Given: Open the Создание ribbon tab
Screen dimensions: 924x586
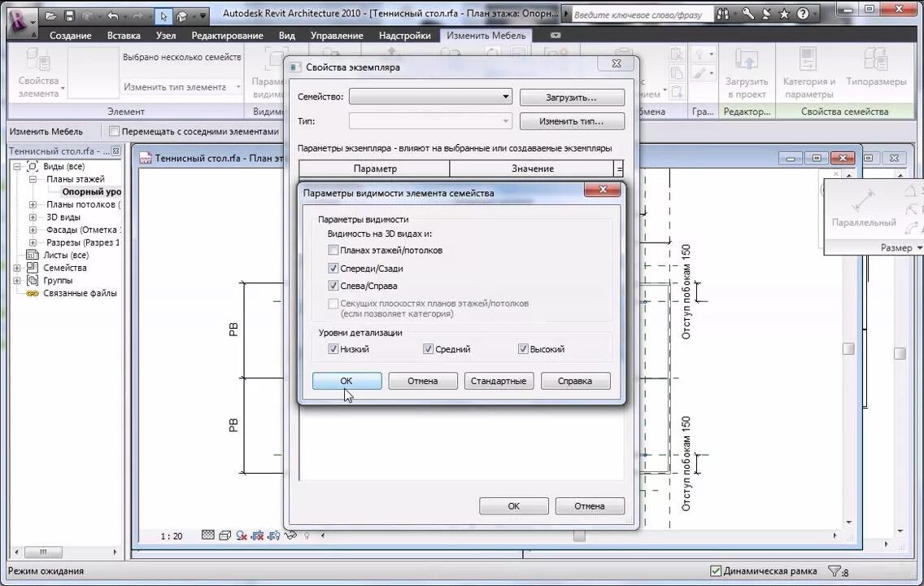Looking at the screenshot, I should [70, 35].
